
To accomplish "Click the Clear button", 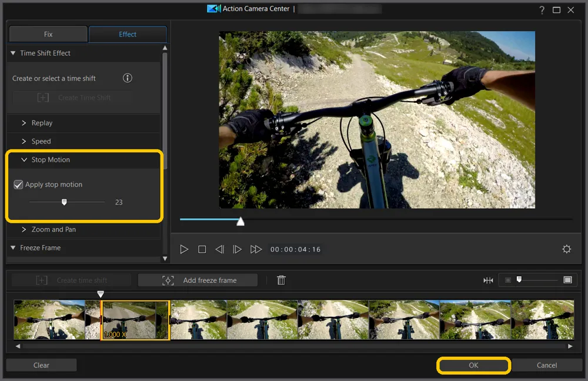I will [x=41, y=365].
